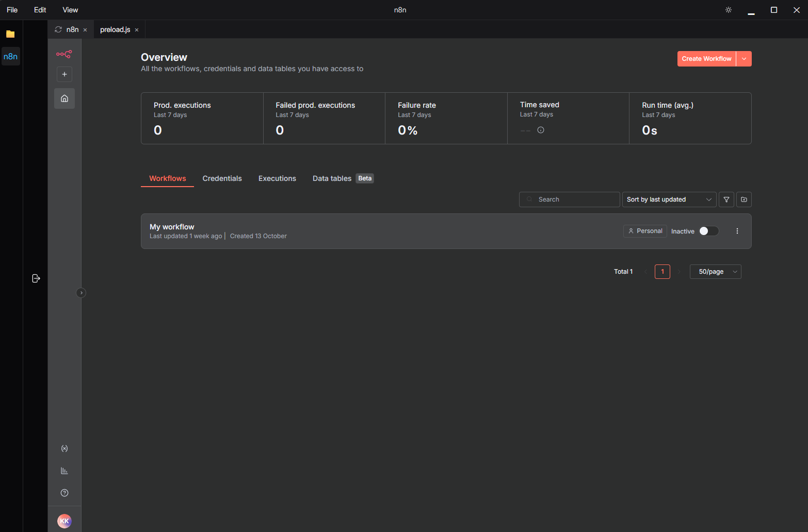Click the Beta badge

click(365, 178)
